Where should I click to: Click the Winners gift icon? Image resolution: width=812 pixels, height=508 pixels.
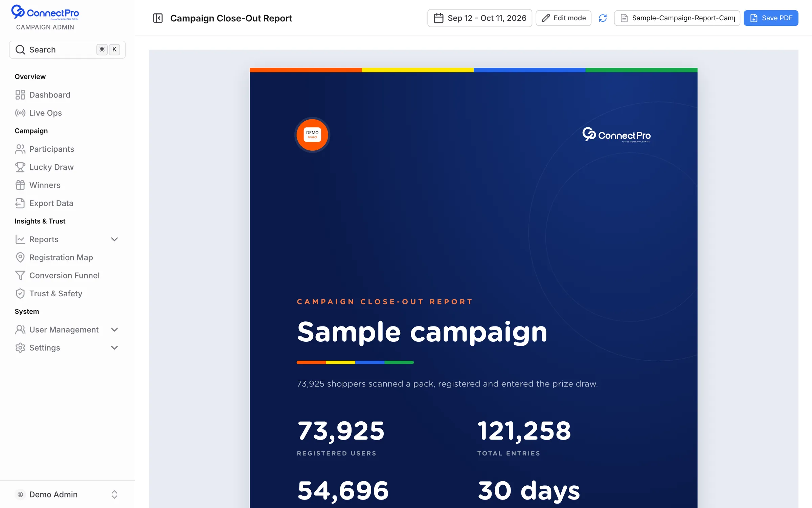pyautogui.click(x=20, y=185)
